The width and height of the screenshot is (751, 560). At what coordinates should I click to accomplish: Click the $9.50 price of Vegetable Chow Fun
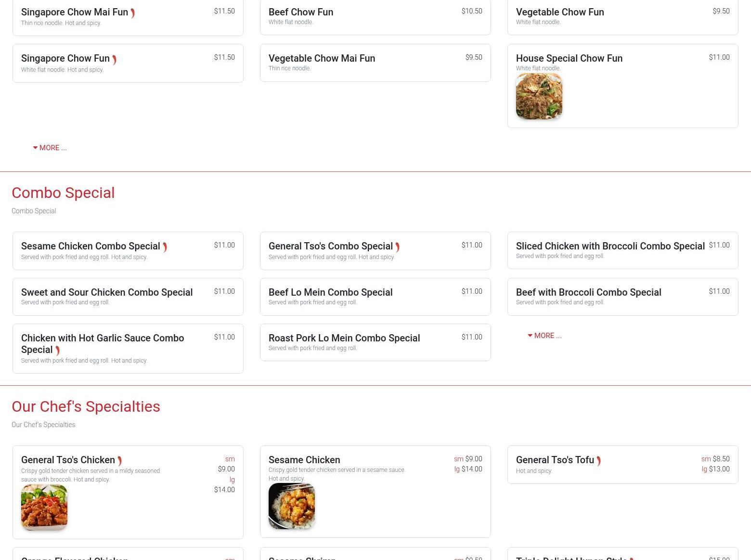click(x=721, y=11)
